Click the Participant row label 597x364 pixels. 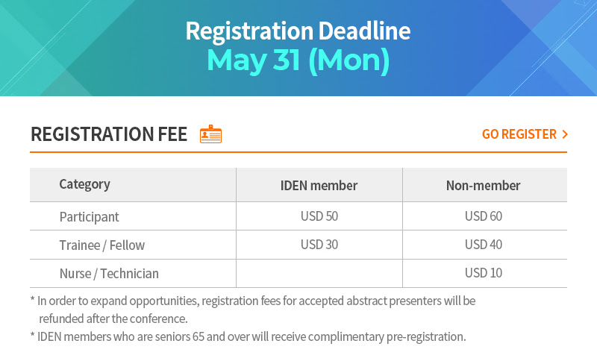[89, 216]
